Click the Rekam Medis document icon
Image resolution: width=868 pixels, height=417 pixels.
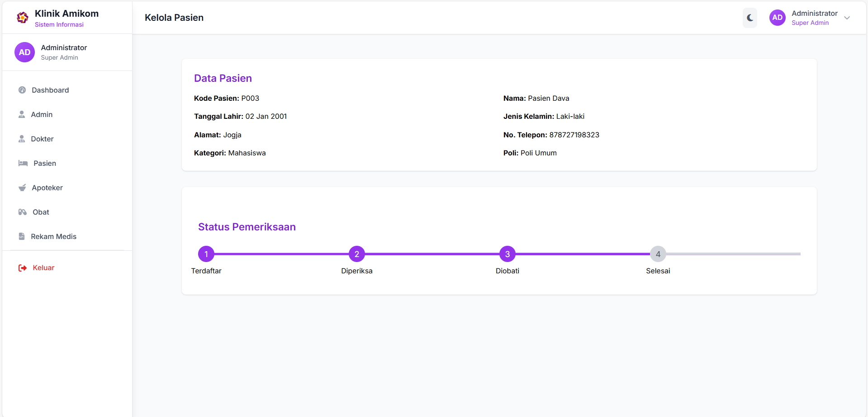click(22, 236)
